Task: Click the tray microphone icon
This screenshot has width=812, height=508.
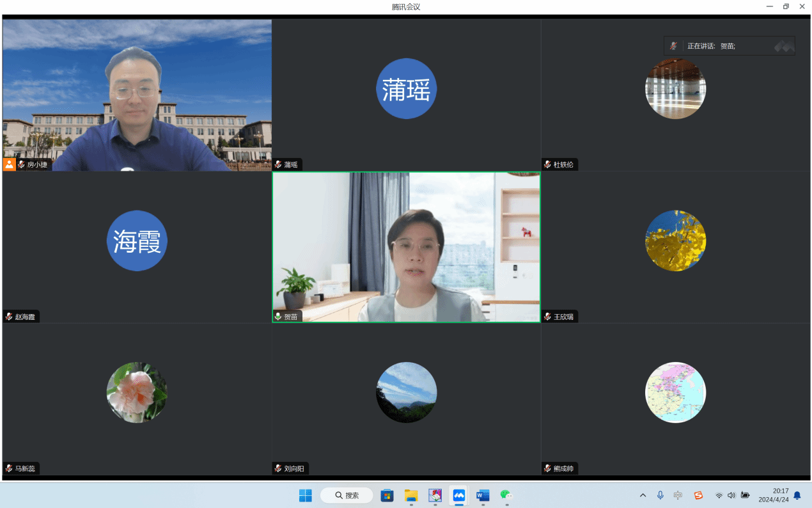Action: (x=660, y=495)
